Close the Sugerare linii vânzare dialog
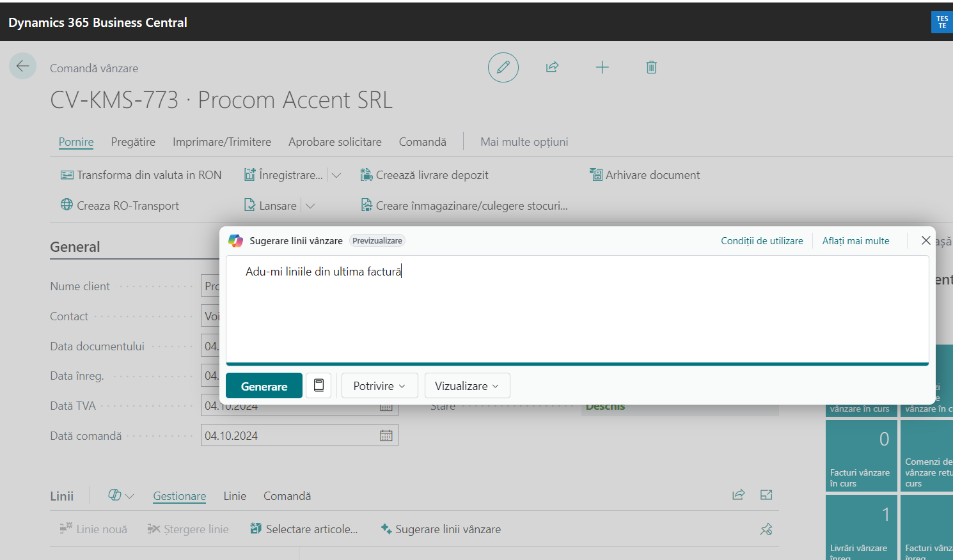This screenshot has height=560, width=953. tap(925, 240)
